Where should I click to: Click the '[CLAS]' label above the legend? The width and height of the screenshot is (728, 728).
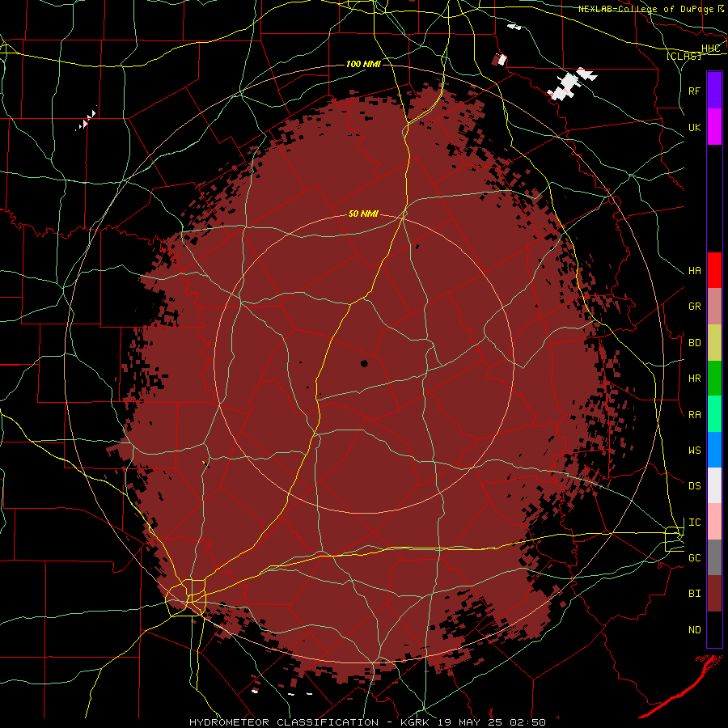tap(684, 56)
